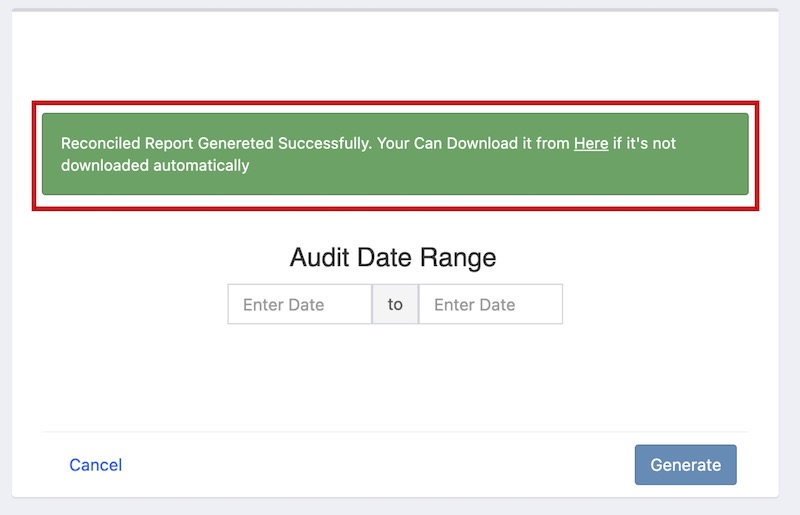
Task: Click the "downloaded automatically" alert text
Action: 155,166
